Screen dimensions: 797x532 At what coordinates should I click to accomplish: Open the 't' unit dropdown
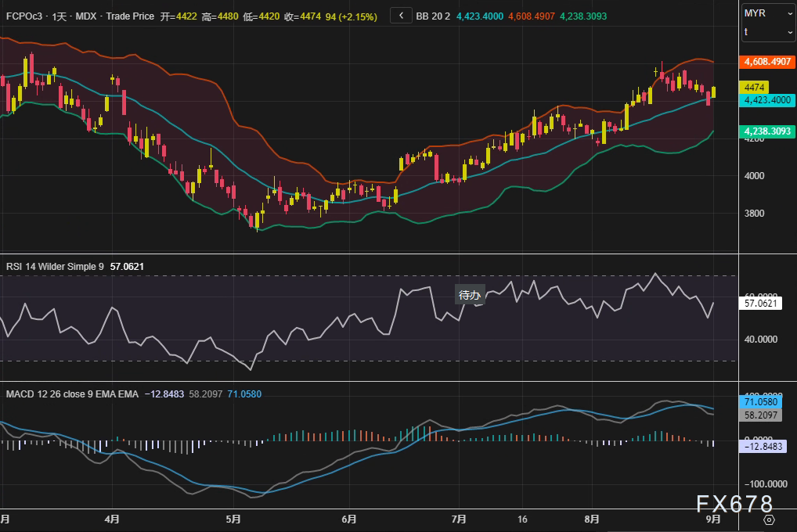[x=768, y=32]
